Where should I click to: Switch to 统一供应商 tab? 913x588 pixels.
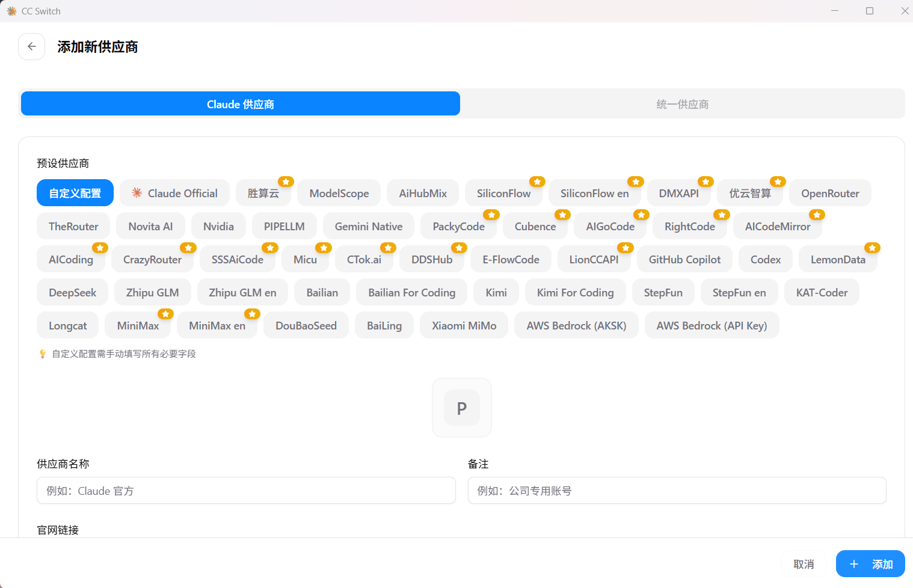[x=682, y=103]
